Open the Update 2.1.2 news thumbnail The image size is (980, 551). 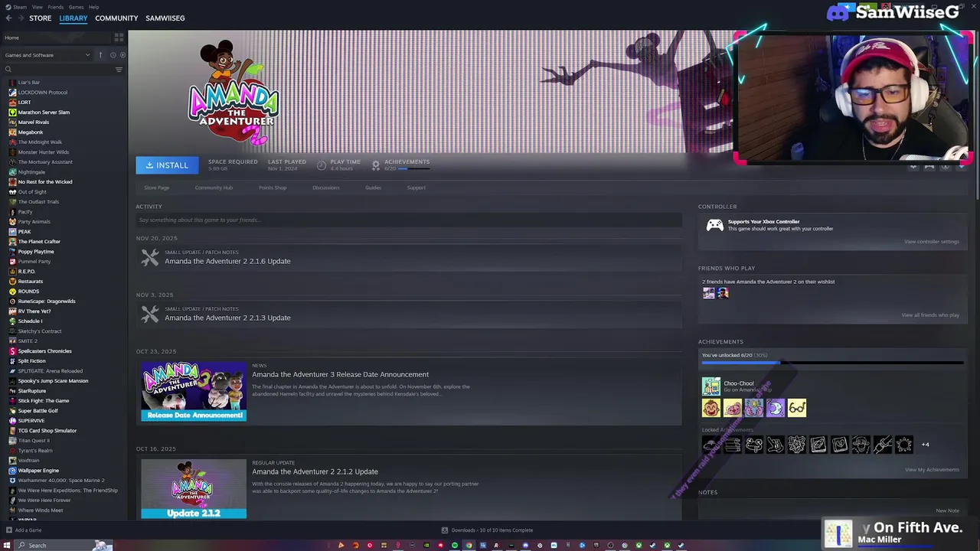194,490
